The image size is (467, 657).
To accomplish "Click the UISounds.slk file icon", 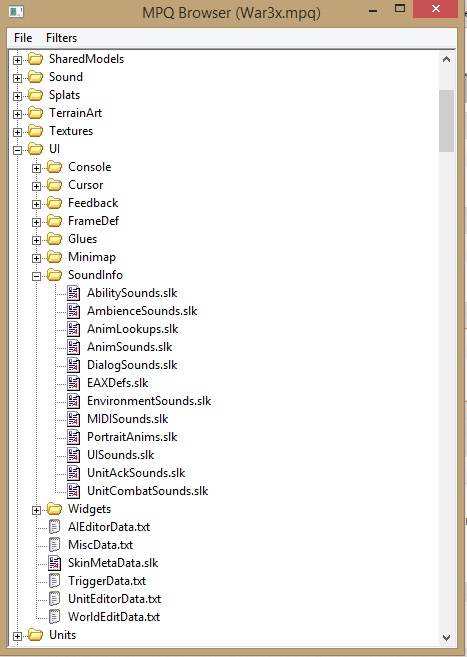I will (x=73, y=455).
